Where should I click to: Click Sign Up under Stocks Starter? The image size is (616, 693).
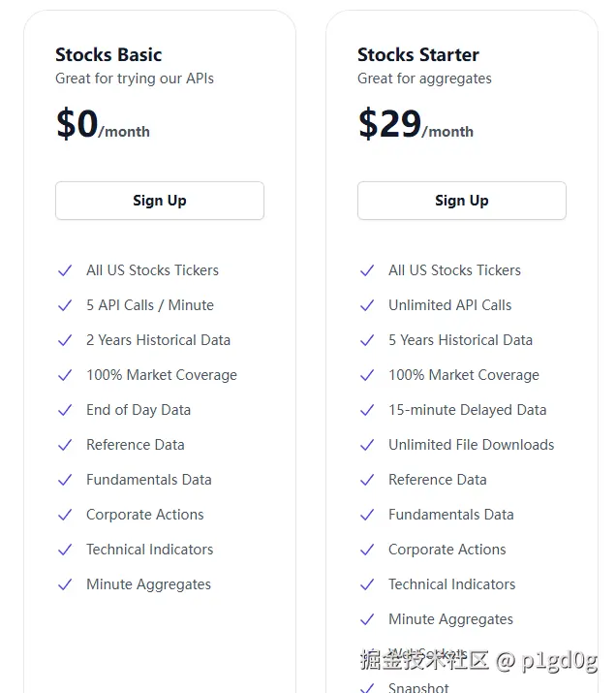(461, 201)
